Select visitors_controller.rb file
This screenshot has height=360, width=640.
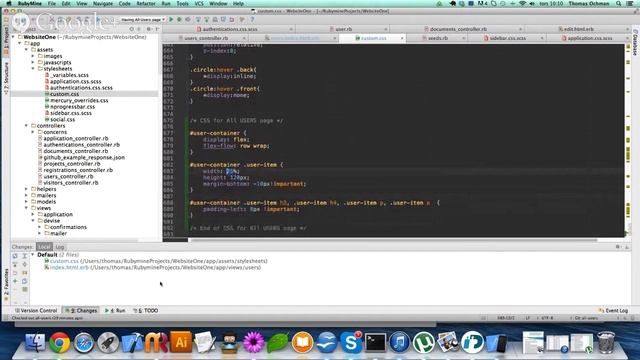pyautogui.click(x=71, y=182)
